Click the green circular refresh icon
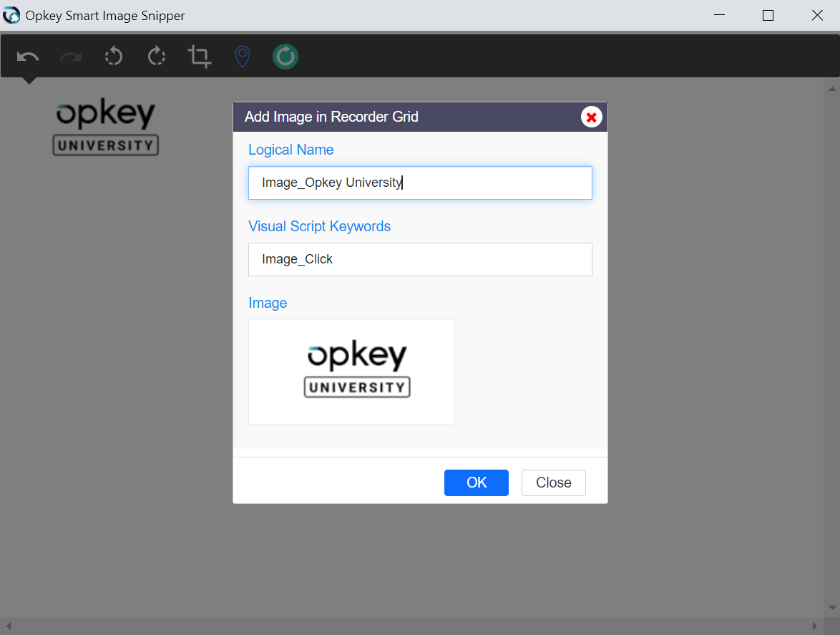The height and width of the screenshot is (635, 840). 285,57
